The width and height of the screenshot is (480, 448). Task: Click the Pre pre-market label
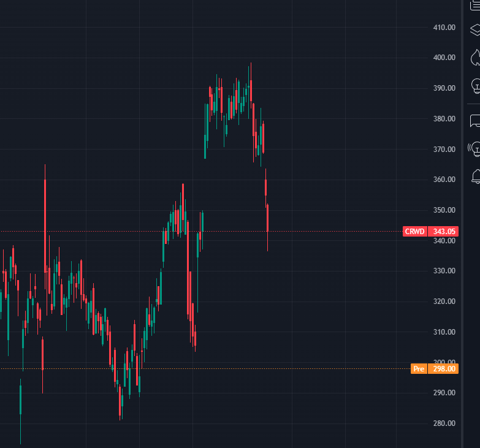419,369
